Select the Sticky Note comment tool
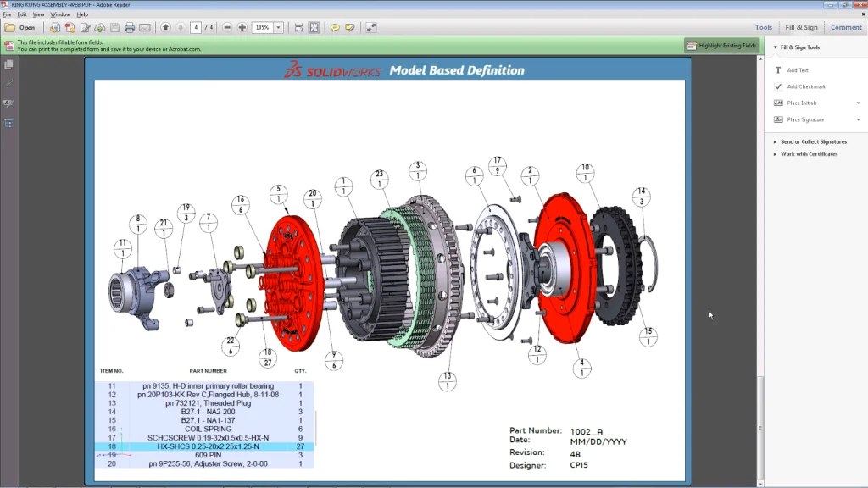 click(337, 27)
